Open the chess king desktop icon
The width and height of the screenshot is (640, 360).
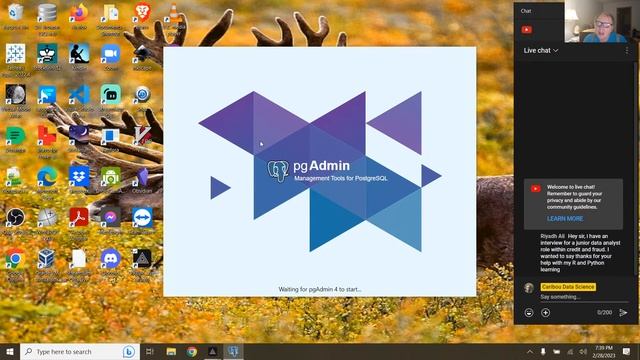point(47,54)
